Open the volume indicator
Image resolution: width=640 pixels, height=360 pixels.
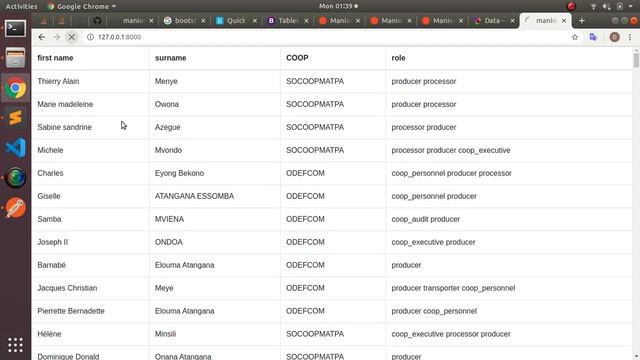tap(606, 6)
